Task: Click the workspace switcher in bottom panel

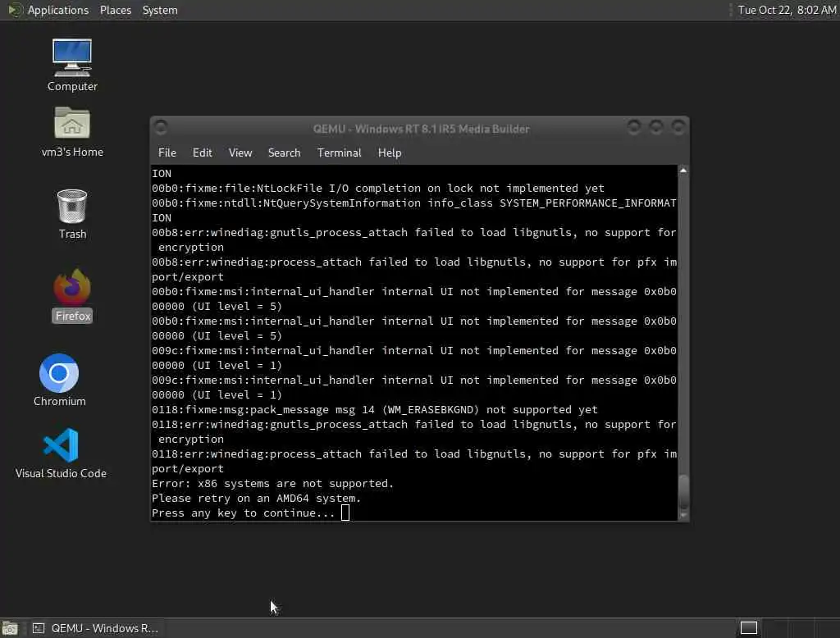Action: pyautogui.click(x=748, y=627)
